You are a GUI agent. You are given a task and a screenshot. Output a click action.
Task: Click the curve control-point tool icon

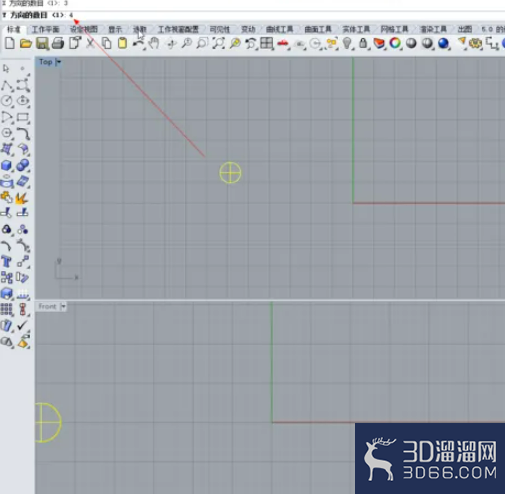point(23,85)
